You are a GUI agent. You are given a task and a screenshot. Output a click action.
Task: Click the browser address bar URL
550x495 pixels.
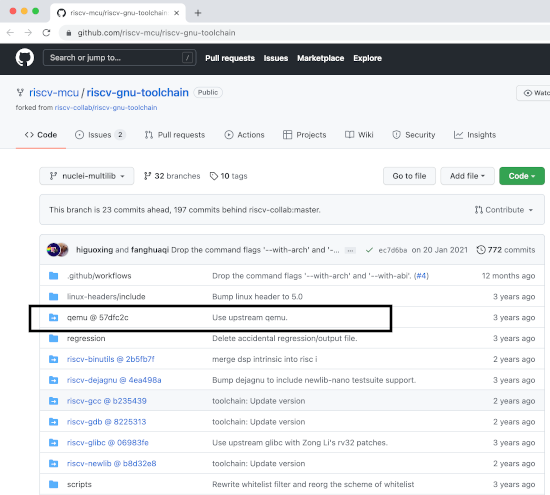coord(156,33)
